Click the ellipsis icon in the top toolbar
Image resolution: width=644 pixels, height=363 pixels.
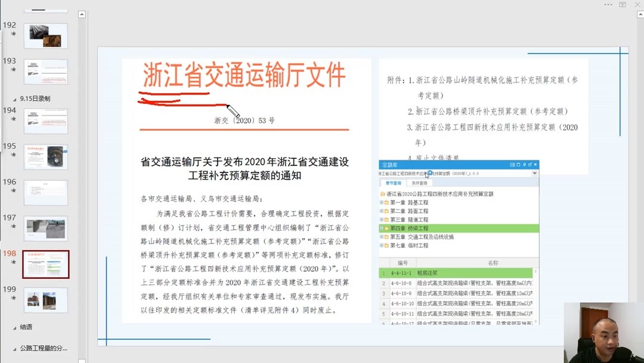[x=608, y=5]
